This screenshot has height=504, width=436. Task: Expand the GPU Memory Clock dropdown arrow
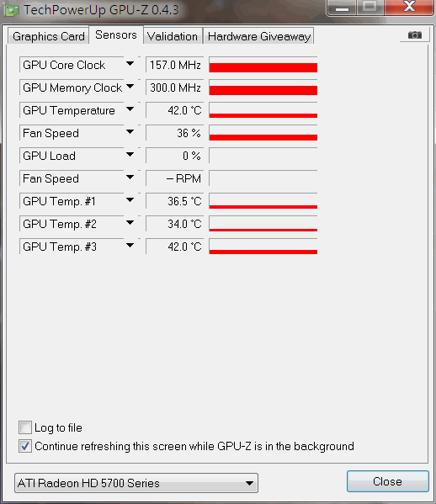pyautogui.click(x=130, y=87)
